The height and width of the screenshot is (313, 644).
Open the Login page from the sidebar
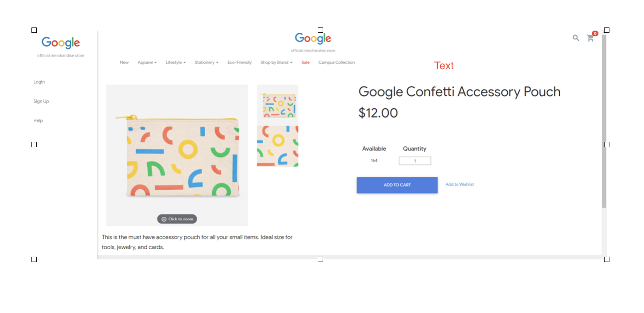(39, 82)
